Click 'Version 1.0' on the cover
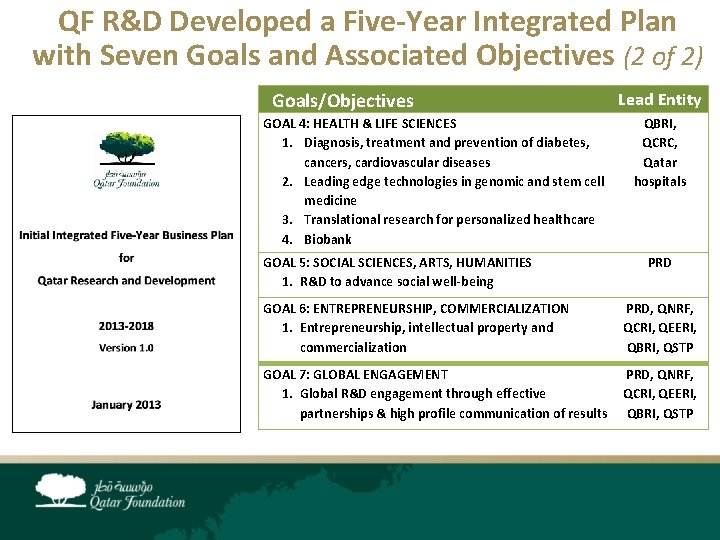The image size is (720, 540). tap(126, 348)
